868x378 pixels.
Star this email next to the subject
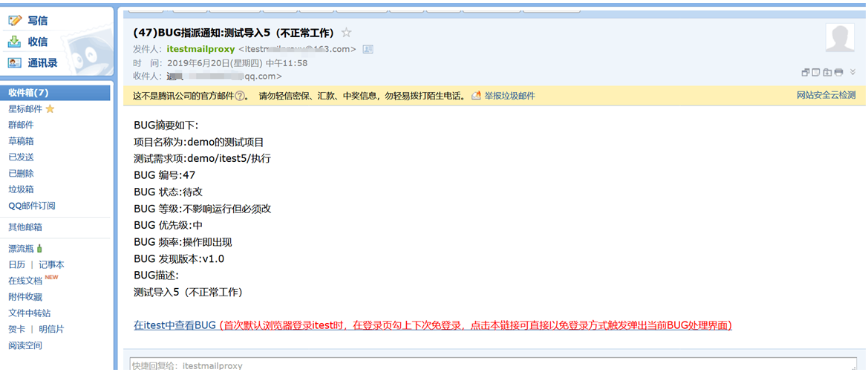[x=347, y=32]
